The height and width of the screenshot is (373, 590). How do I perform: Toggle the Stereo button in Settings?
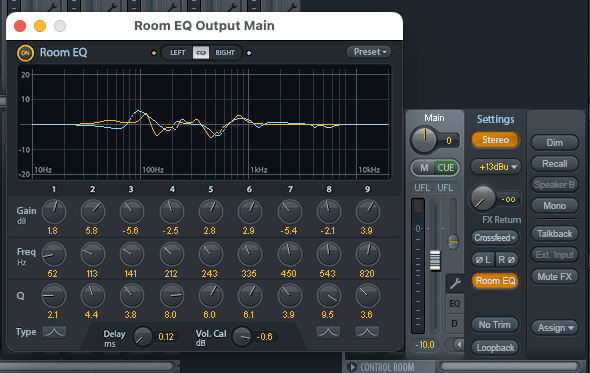[495, 140]
